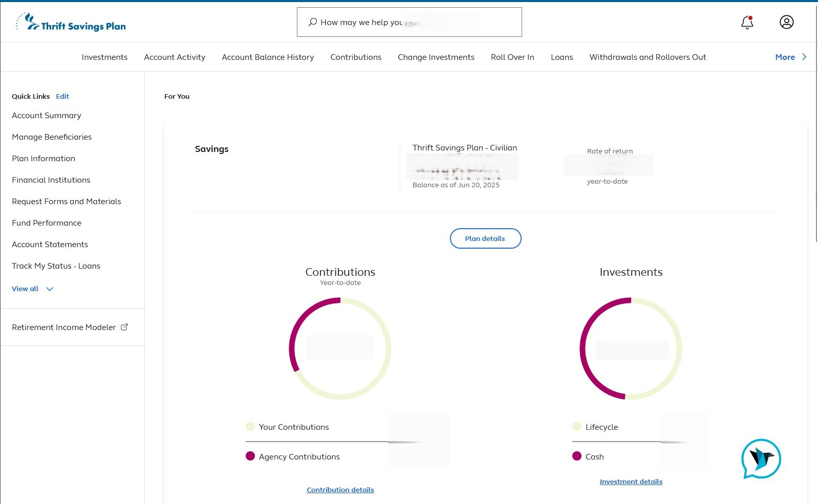Click the Investments donut chart
This screenshot has height=504, width=818.
631,348
